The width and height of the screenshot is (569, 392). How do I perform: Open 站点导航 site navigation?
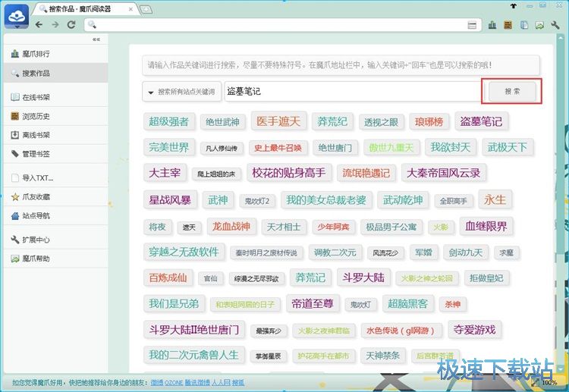click(36, 215)
